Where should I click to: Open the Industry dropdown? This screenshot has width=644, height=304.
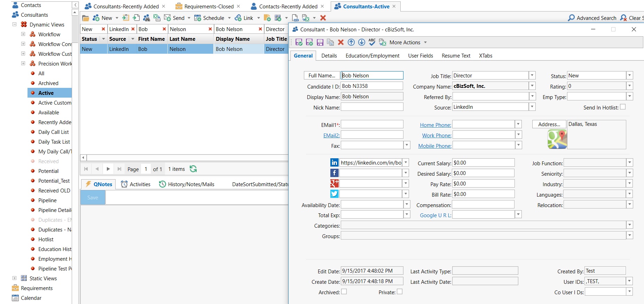(629, 183)
